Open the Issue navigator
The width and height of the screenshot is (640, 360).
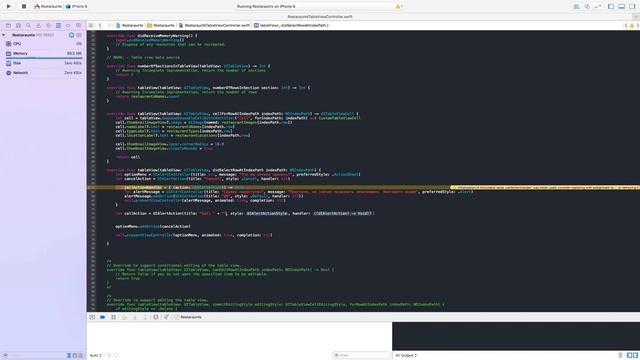38,25
